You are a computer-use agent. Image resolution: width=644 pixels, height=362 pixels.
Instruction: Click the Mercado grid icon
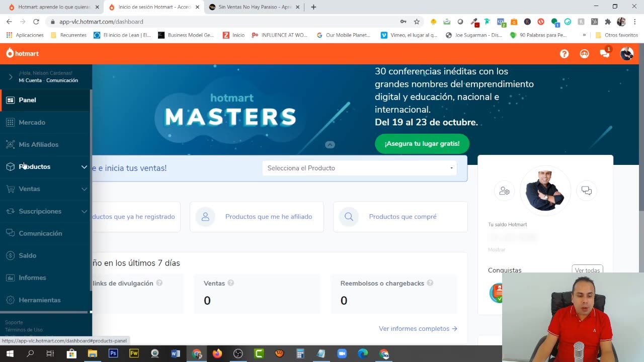click(10, 122)
